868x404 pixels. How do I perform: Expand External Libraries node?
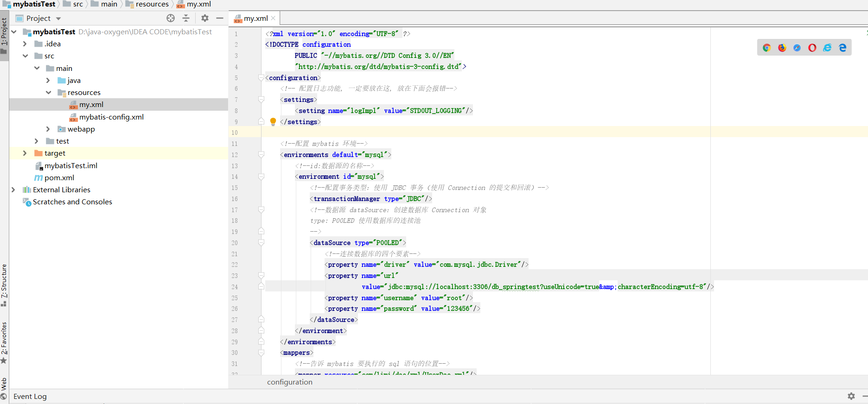13,189
